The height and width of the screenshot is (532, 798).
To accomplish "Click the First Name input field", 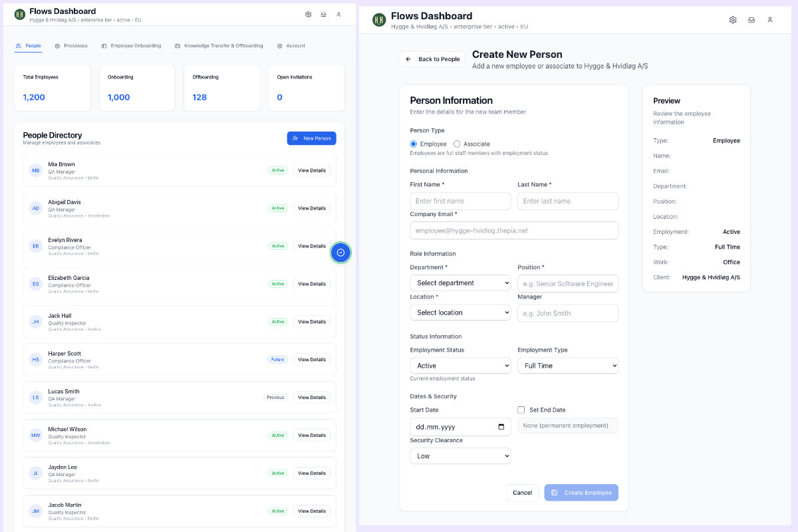I will pos(460,201).
